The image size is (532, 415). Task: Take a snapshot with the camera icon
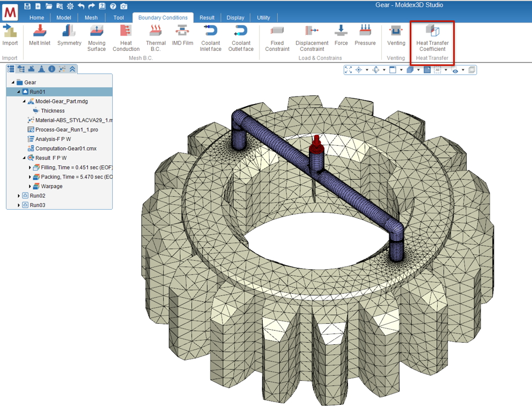click(x=124, y=6)
